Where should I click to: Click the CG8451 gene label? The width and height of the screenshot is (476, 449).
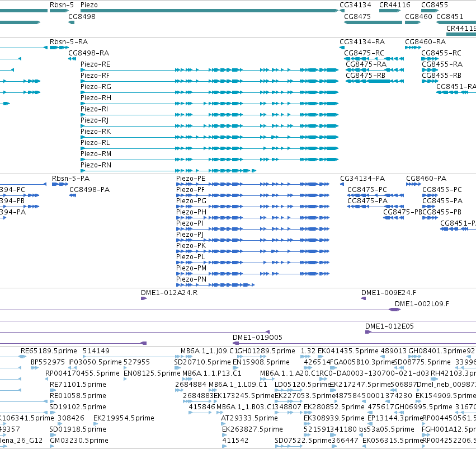[450, 16]
